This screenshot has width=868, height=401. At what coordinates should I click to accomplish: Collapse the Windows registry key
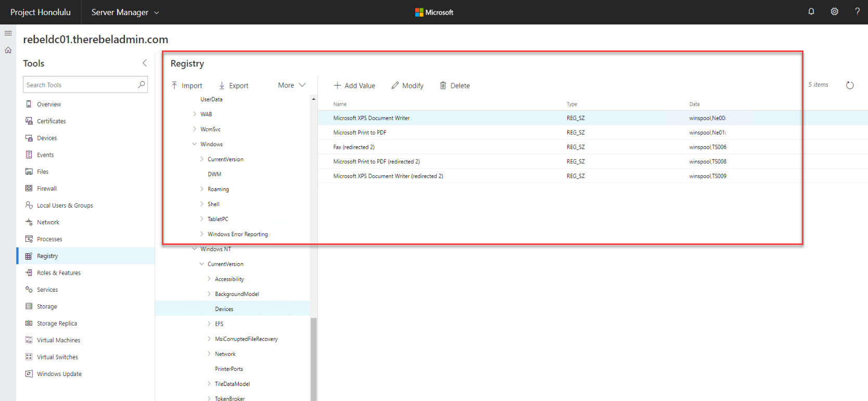[x=195, y=144]
